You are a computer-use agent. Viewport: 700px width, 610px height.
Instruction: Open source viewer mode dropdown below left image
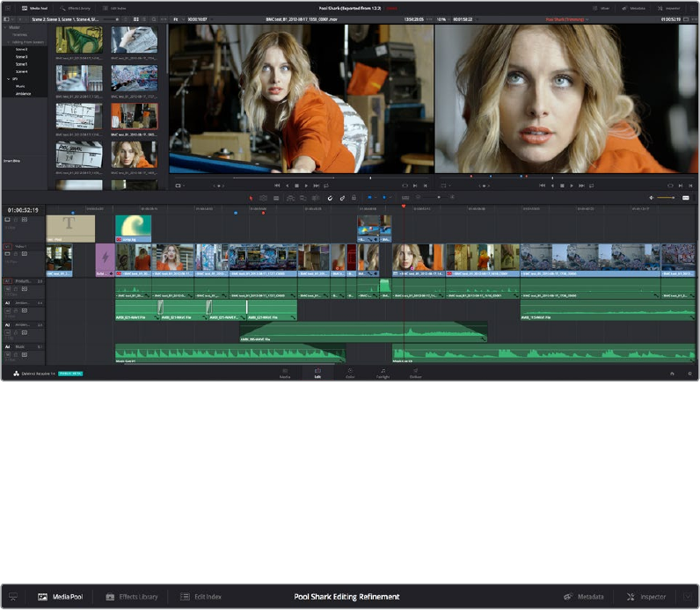[180, 185]
